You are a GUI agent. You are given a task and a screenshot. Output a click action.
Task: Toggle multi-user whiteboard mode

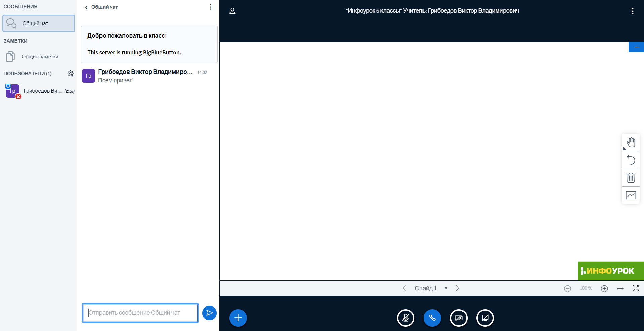631,195
